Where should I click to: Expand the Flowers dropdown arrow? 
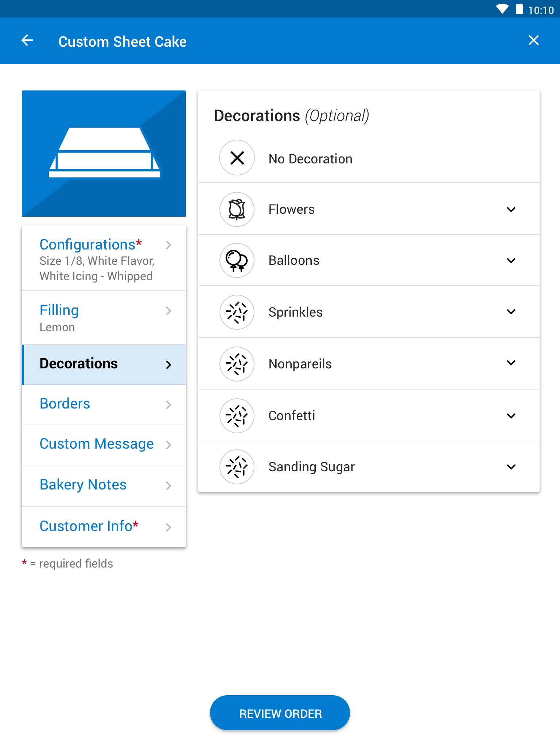[511, 209]
